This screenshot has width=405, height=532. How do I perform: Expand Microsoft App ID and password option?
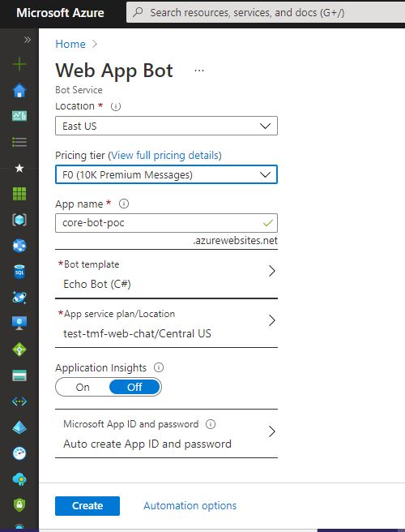pyautogui.click(x=166, y=434)
